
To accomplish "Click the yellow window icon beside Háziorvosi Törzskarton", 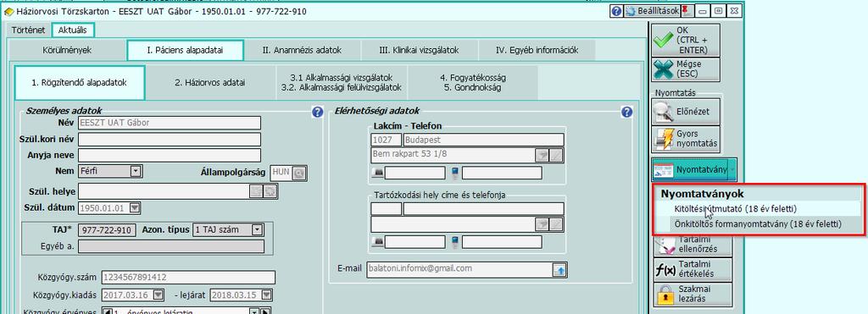I will (8, 12).
